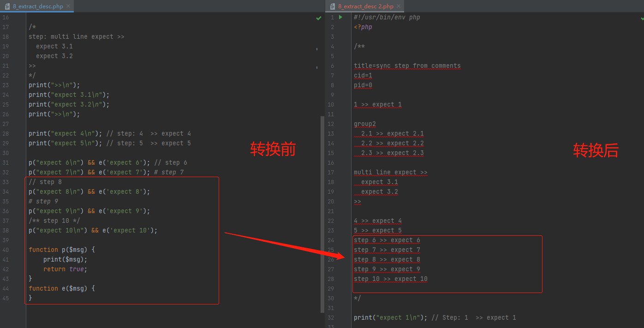Click the 'title=sync step from comments' line
Viewport: 644px width, 328px height.
[x=407, y=66]
